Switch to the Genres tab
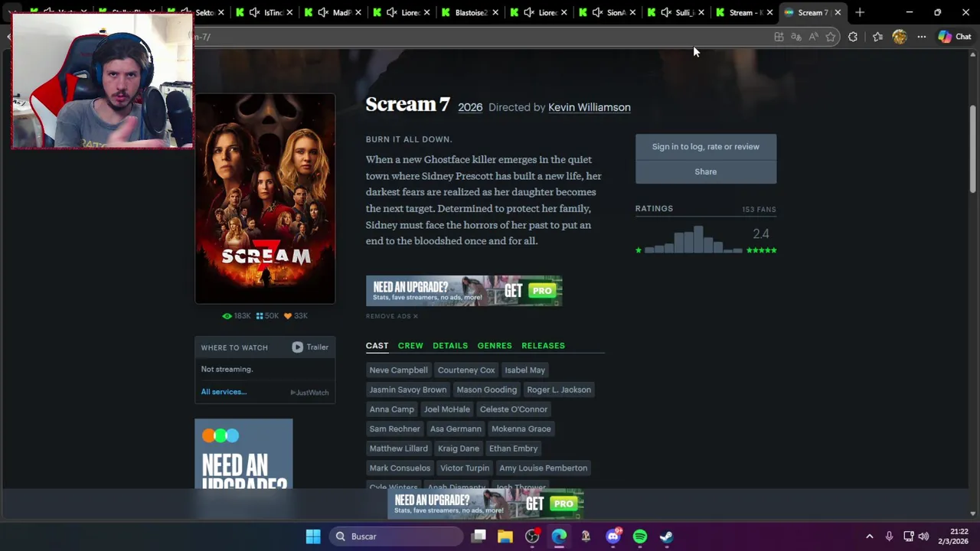 point(495,346)
